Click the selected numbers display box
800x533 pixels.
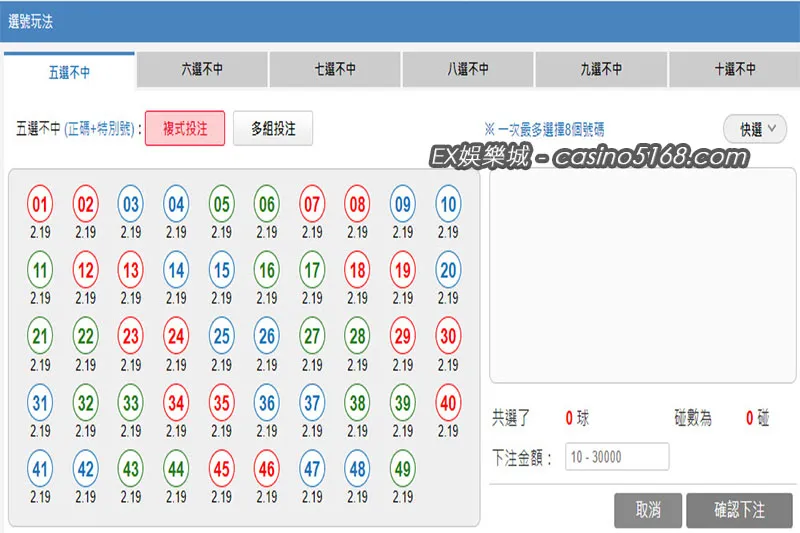642,275
